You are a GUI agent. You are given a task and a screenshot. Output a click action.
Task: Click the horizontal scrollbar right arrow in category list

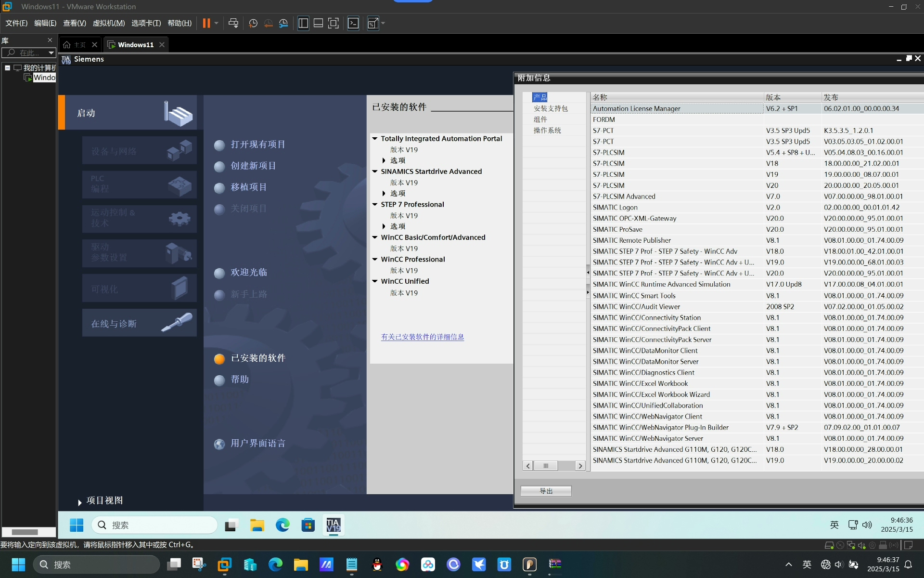(580, 466)
